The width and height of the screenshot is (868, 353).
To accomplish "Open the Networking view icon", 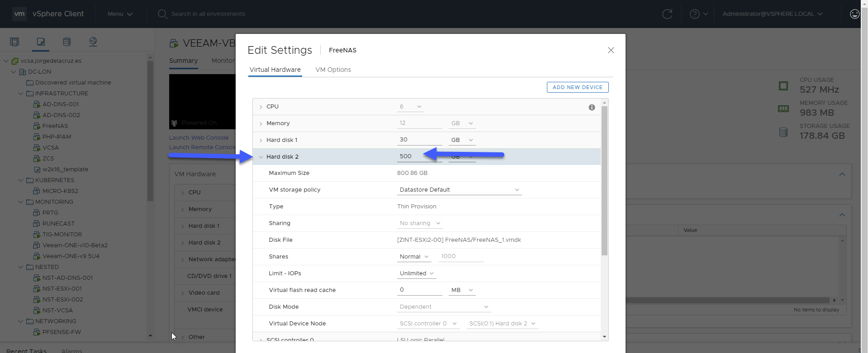I will point(93,42).
